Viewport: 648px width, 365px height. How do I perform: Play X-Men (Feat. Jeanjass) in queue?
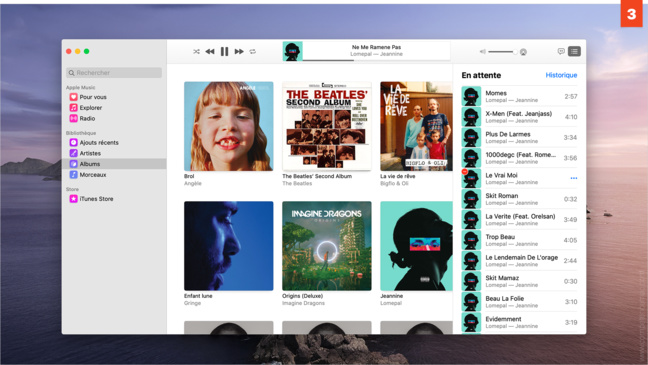[x=519, y=117]
